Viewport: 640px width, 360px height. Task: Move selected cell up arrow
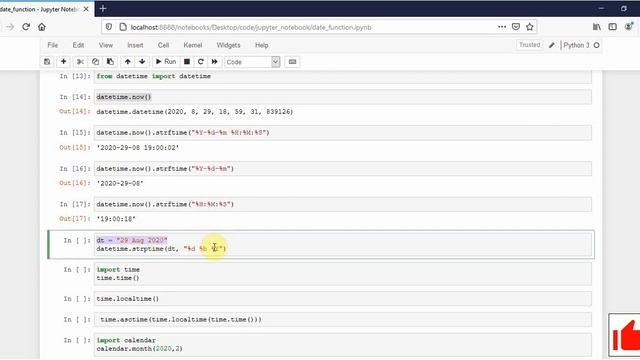pos(127,62)
